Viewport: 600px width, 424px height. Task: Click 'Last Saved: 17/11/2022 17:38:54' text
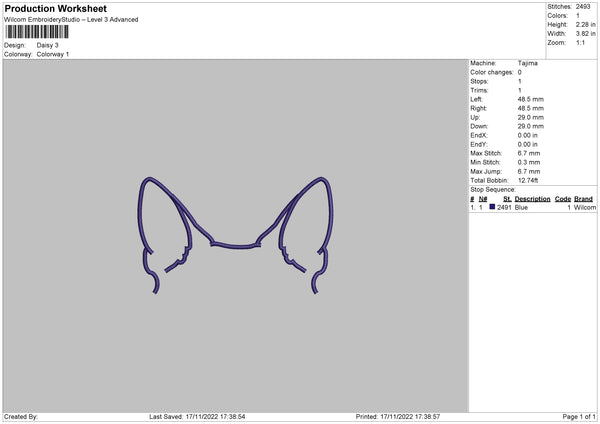(197, 417)
